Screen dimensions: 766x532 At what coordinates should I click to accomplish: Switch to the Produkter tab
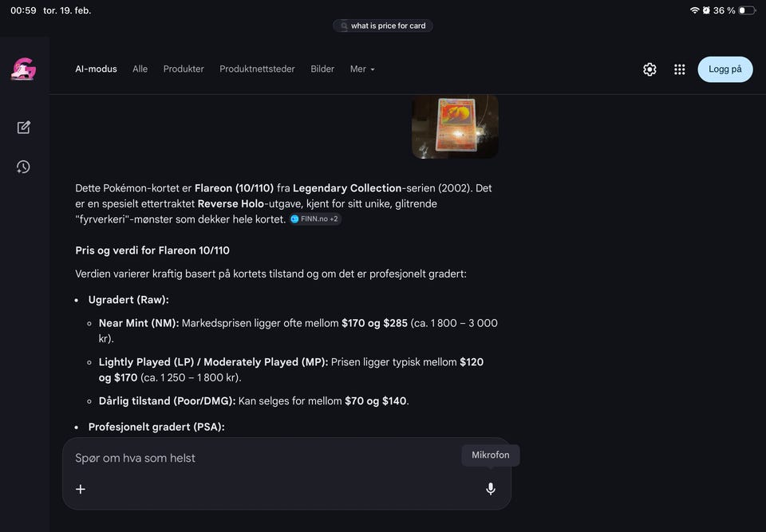click(x=184, y=69)
